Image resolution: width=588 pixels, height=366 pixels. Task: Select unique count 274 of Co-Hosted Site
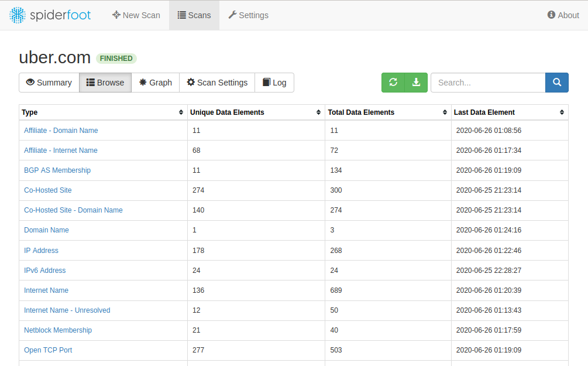pyautogui.click(x=198, y=190)
